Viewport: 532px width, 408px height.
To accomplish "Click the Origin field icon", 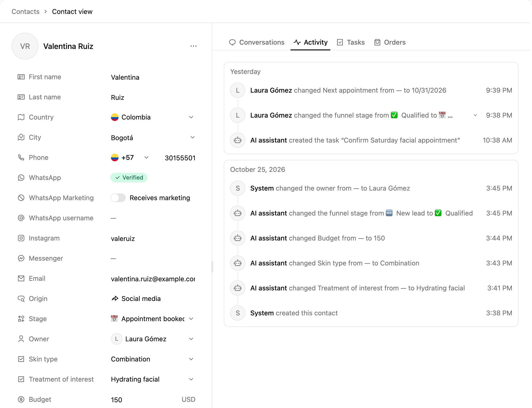I will [x=21, y=299].
